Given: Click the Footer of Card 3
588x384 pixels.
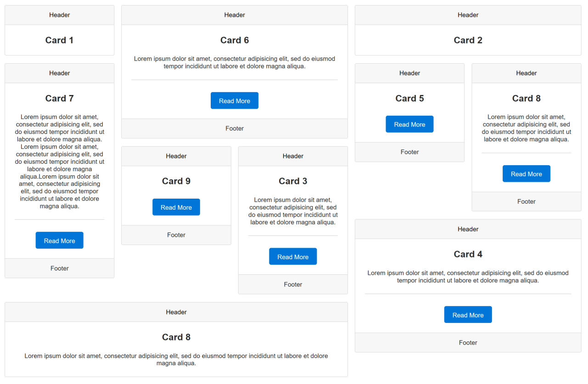Looking at the screenshot, I should pos(293,284).
